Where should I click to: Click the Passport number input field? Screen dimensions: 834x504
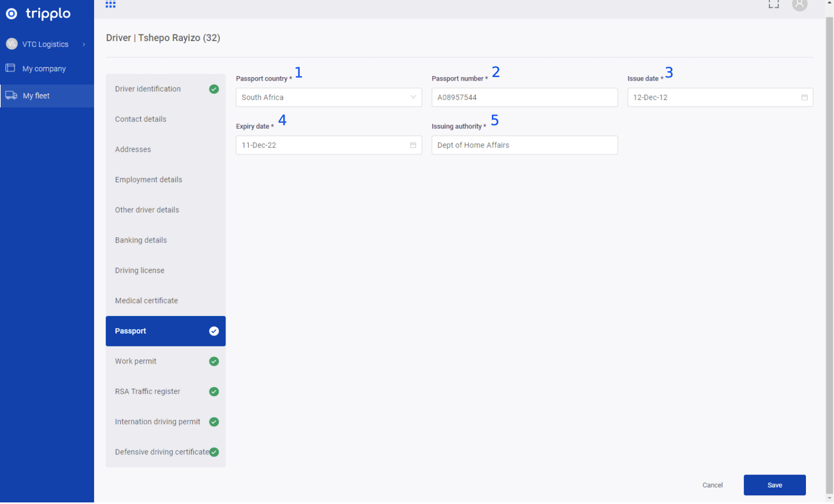tap(524, 98)
